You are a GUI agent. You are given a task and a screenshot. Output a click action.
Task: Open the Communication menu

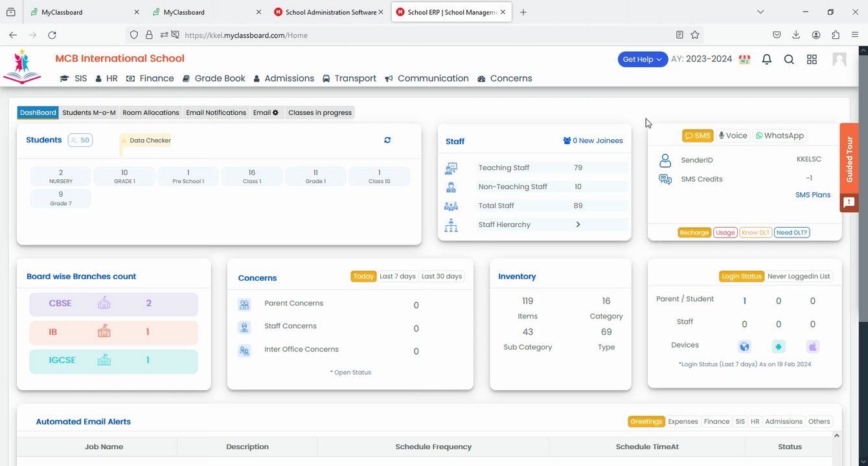click(x=427, y=78)
